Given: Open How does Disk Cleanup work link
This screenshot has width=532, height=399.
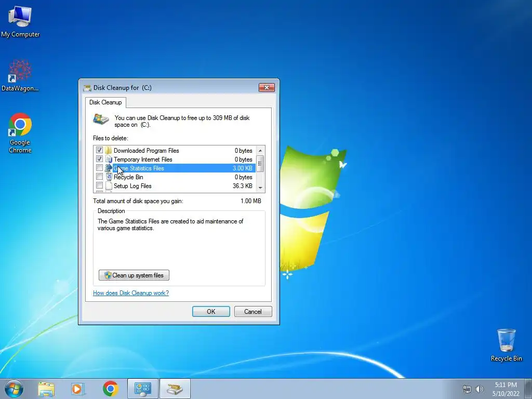Looking at the screenshot, I should point(130,293).
